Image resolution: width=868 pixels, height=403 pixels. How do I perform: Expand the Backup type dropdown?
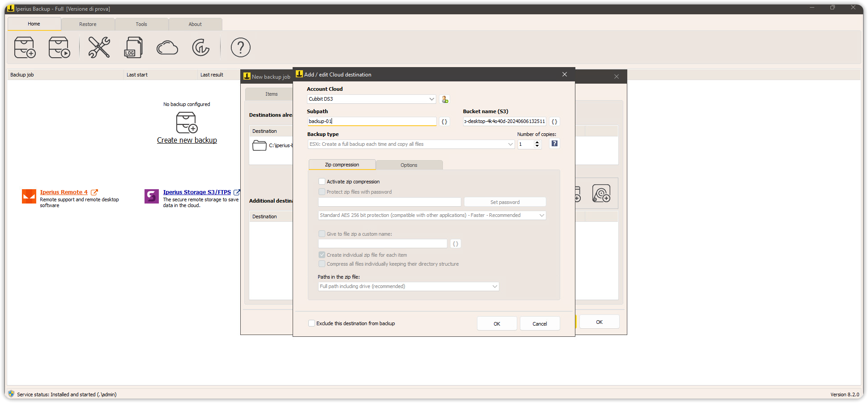click(411, 144)
